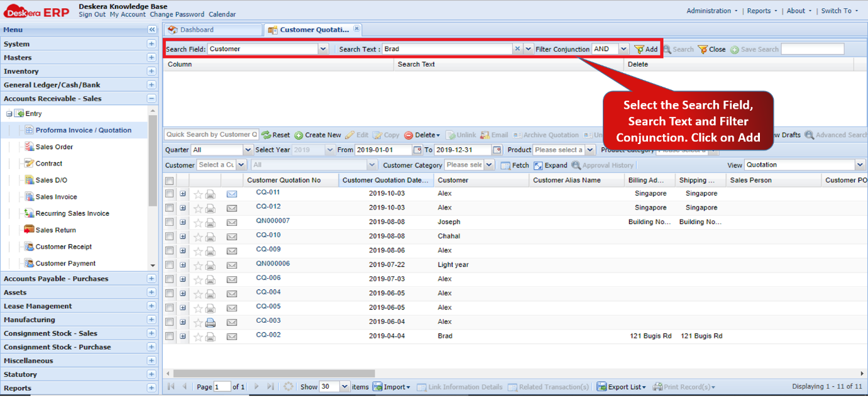This screenshot has width=868, height=397.
Task: Open the From date calendar picker
Action: 417,150
